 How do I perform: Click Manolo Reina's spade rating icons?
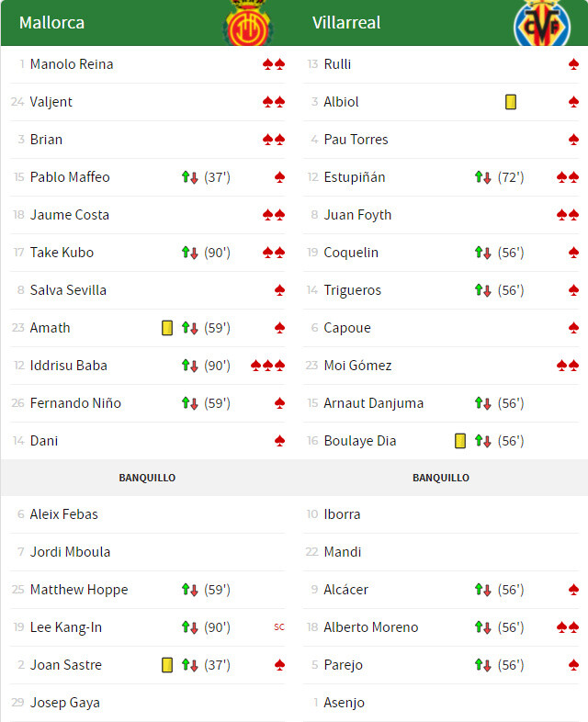274,64
